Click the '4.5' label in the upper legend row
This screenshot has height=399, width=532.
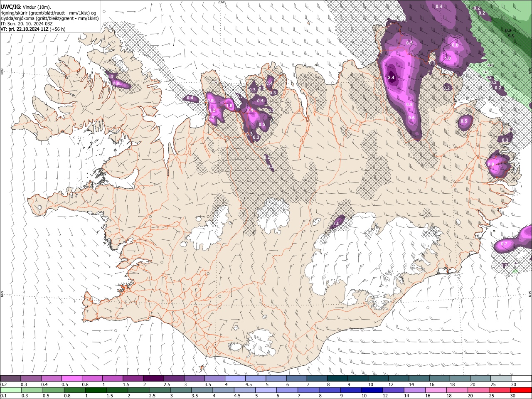click(249, 384)
